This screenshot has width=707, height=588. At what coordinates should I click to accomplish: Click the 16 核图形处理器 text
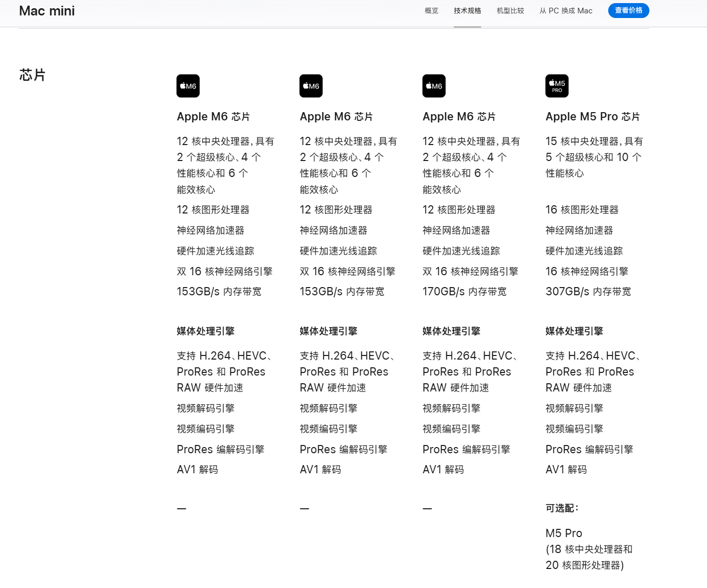tap(582, 210)
